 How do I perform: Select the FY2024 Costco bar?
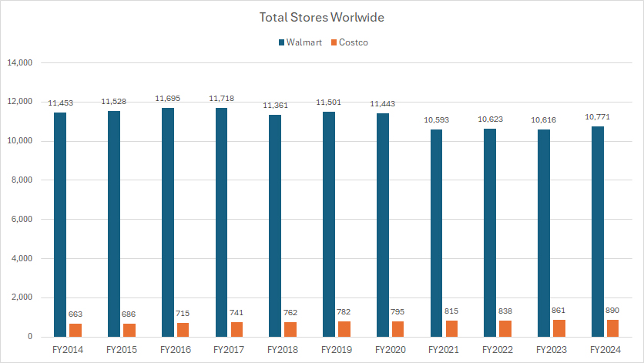click(612, 328)
